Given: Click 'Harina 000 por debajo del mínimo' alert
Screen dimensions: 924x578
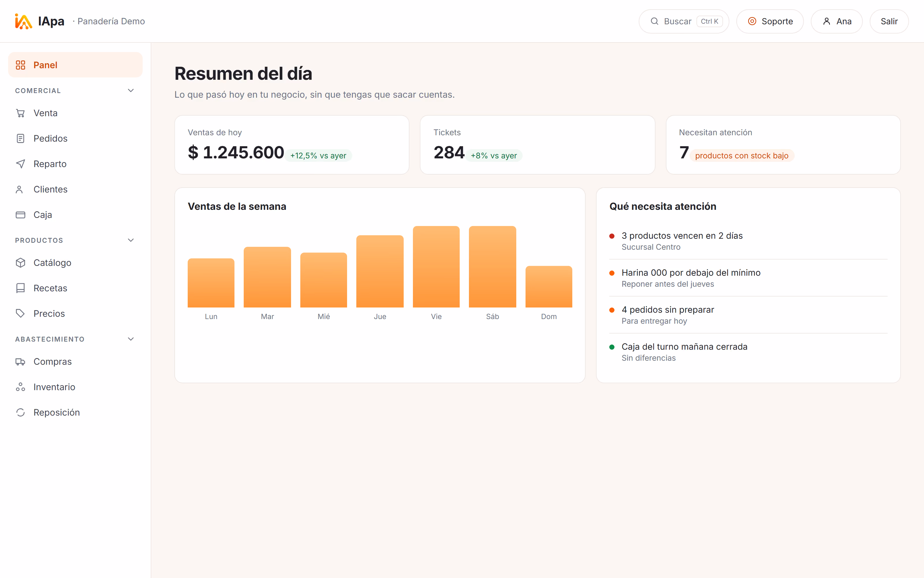Looking at the screenshot, I should [748, 278].
